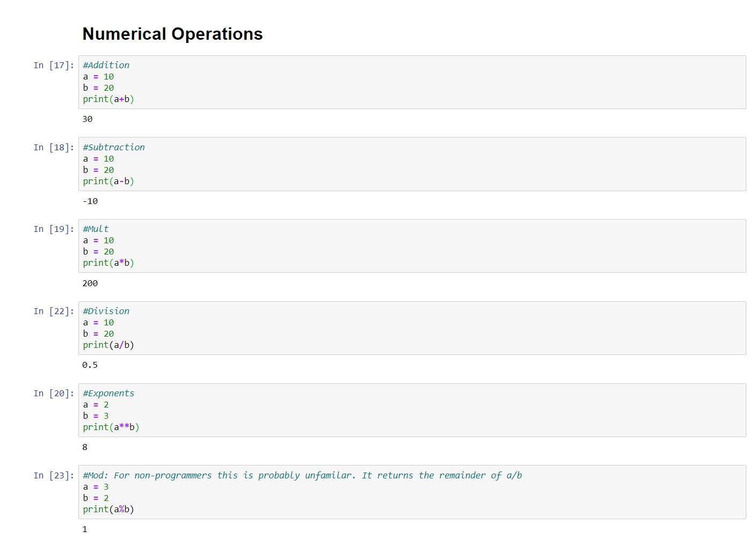The image size is (756, 538).
Task: Click 'b = 20' in Division cell
Action: pos(99,334)
